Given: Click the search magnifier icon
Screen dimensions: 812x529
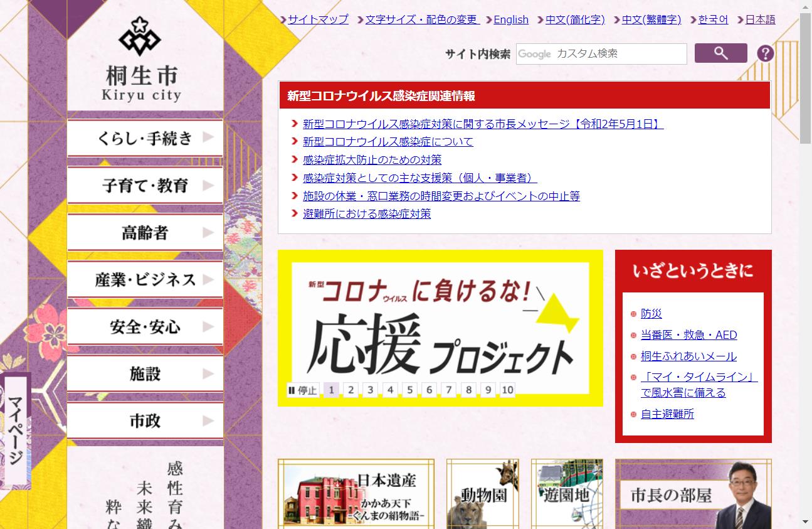Looking at the screenshot, I should click(720, 53).
